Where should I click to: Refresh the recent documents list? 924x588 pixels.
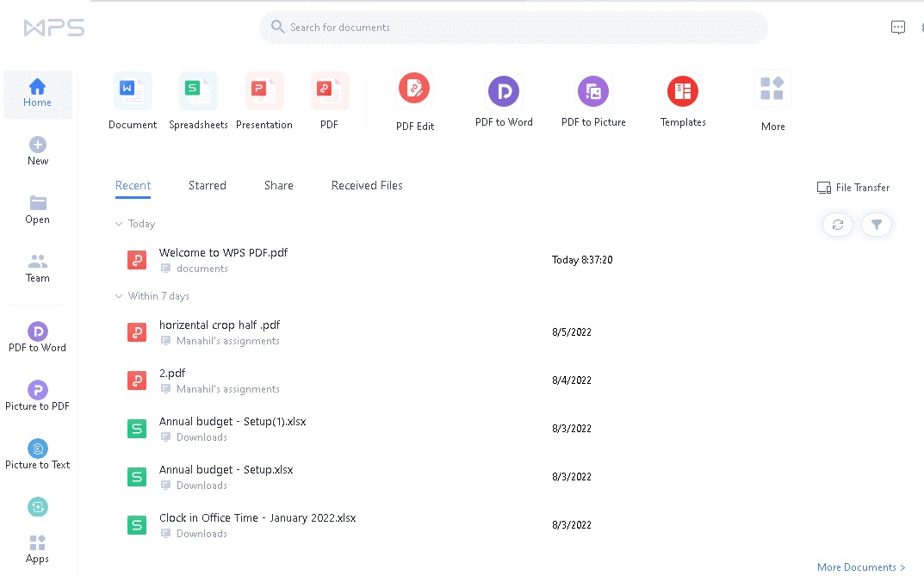(837, 225)
